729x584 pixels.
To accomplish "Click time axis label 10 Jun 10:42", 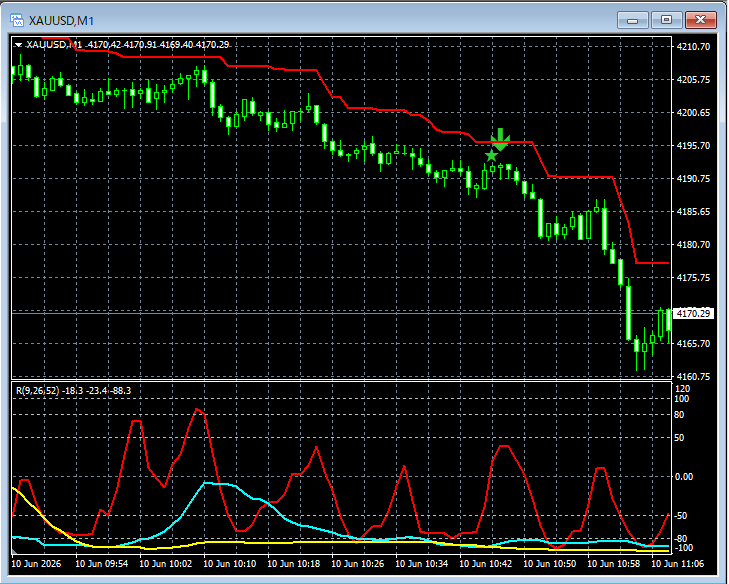I will click(485, 564).
